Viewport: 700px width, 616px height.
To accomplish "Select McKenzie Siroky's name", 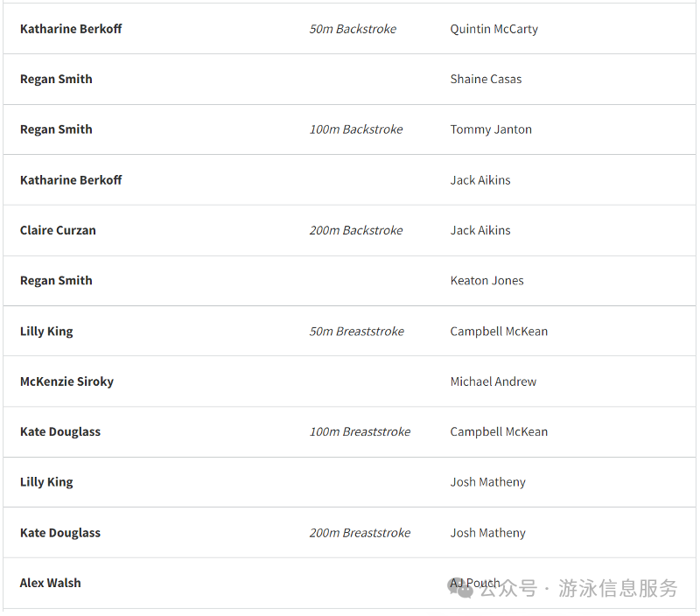I will (66, 381).
